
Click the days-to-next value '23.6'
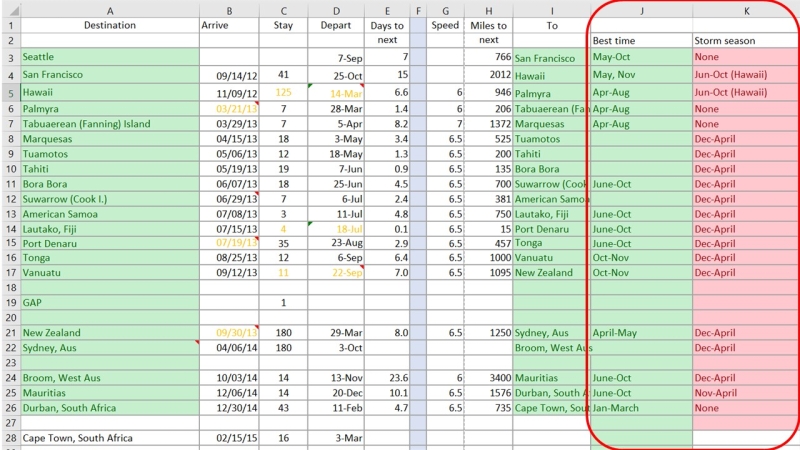(387, 378)
